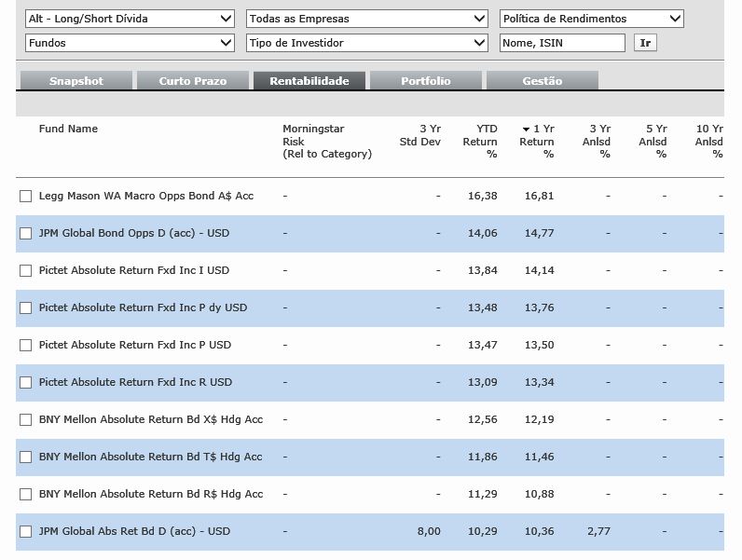
Task: Click the Nome, ISIN search field
Action: [562, 43]
